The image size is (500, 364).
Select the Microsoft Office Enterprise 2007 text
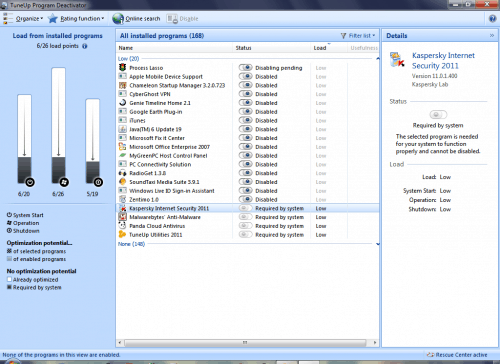[170, 147]
